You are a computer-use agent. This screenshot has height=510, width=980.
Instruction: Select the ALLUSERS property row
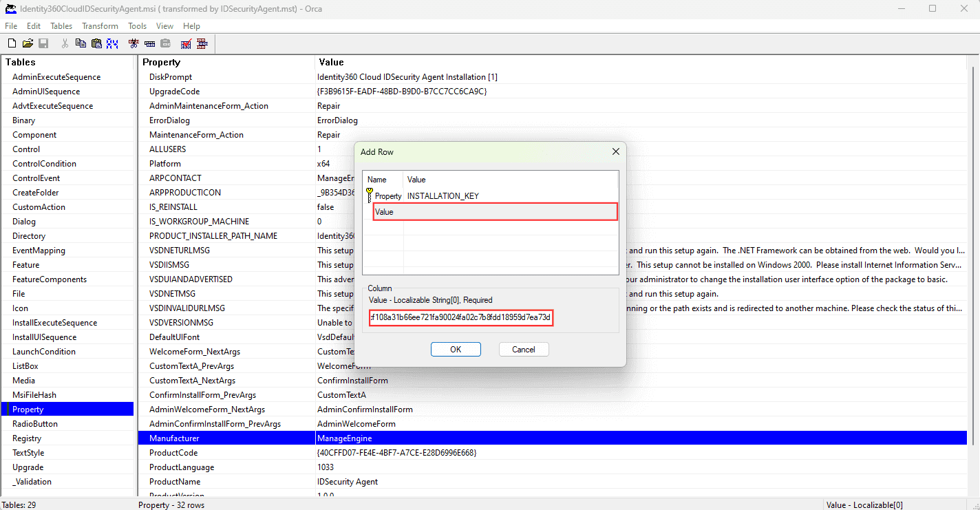[553, 149]
